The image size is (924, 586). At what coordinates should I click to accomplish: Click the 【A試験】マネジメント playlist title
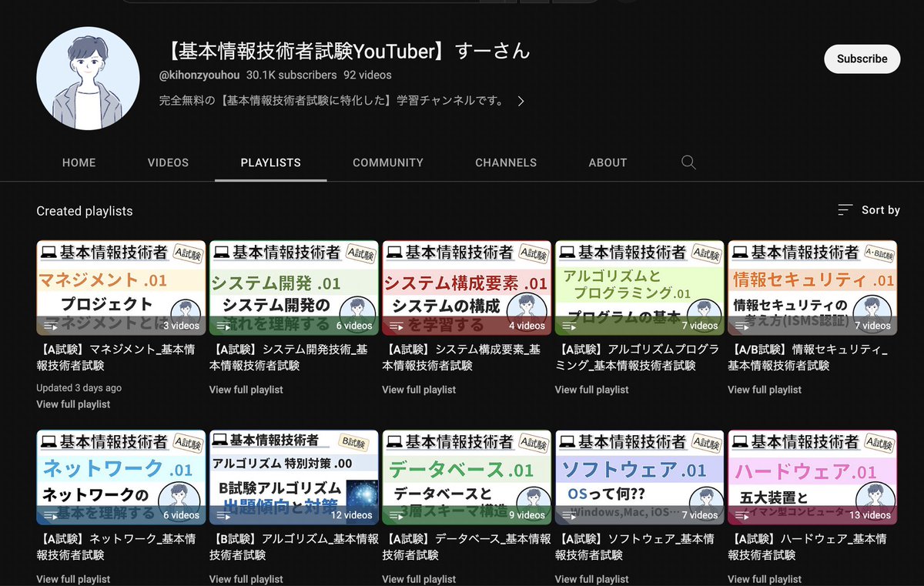coord(115,357)
